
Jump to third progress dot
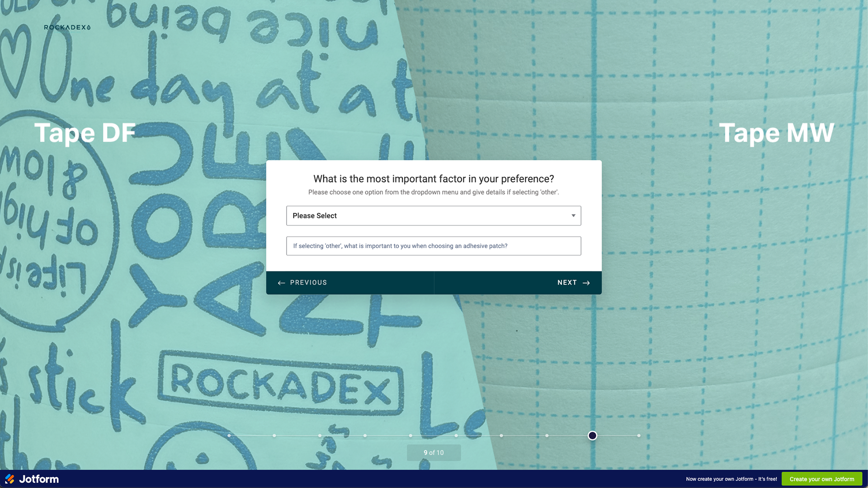tap(320, 436)
